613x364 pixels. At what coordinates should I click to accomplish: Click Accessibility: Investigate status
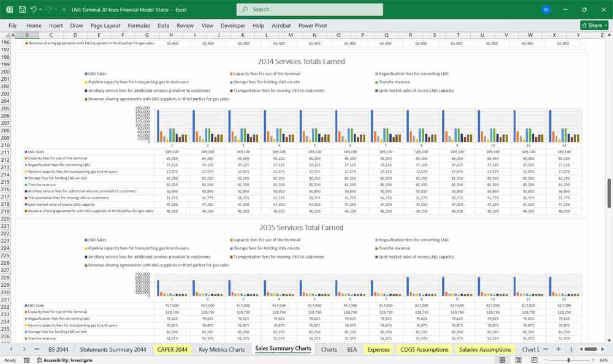64,360
